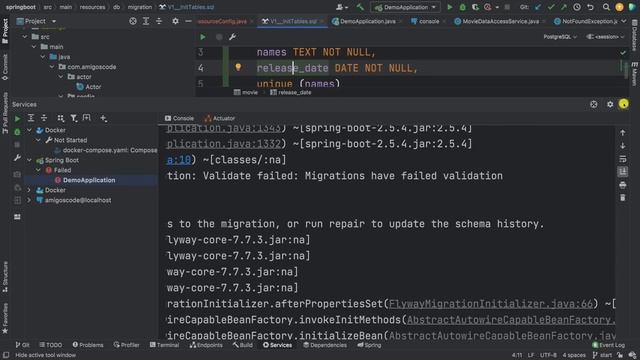
Task: Start debugging with the green bug icon
Action: pos(462,7)
